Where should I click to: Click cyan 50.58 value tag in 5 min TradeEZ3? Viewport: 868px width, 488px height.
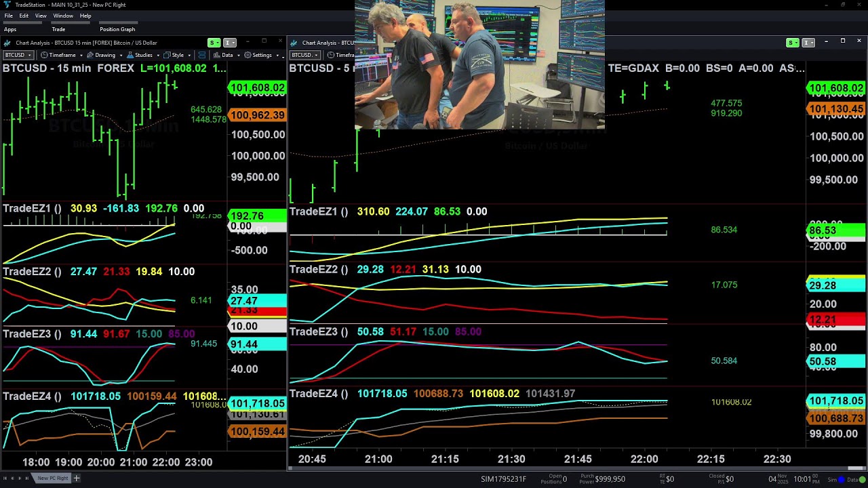click(836, 362)
